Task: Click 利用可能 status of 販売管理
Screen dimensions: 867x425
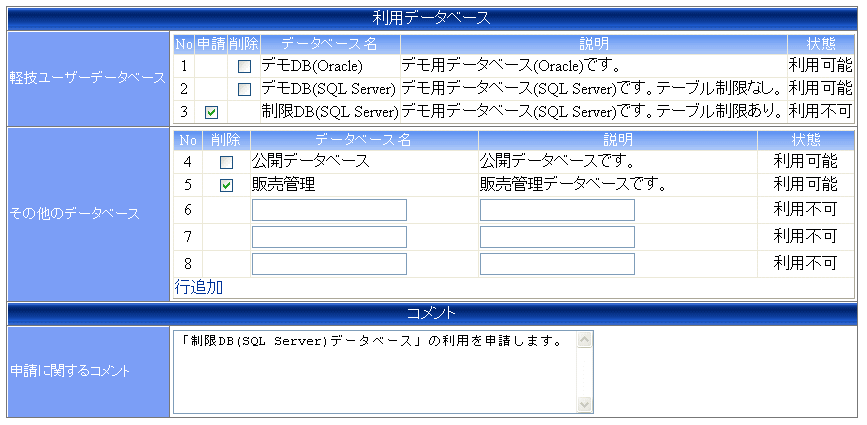Action: (x=806, y=185)
